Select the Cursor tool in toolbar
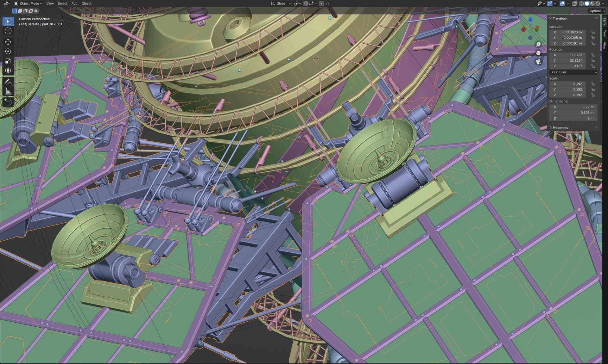 tap(8, 31)
